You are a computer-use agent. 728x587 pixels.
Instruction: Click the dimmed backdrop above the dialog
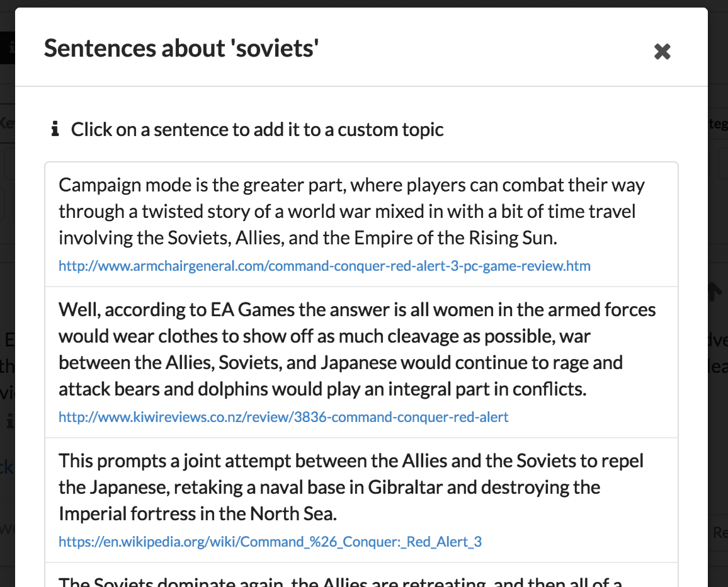364,3
